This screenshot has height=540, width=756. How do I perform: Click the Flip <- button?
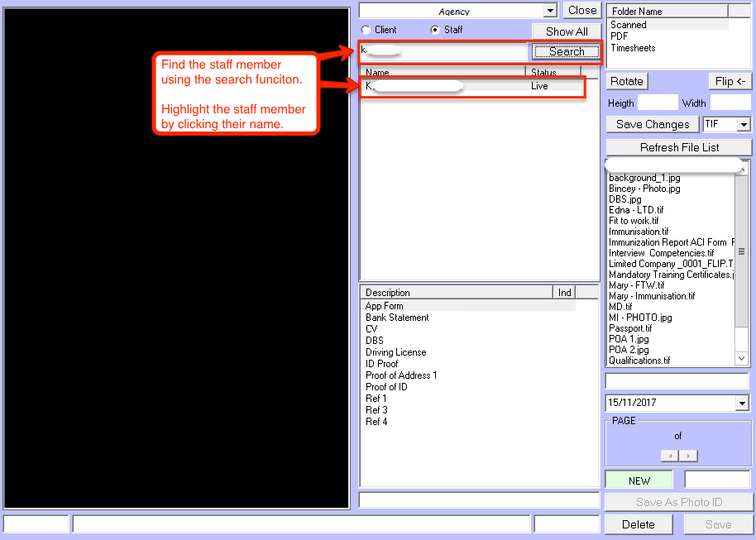(730, 81)
